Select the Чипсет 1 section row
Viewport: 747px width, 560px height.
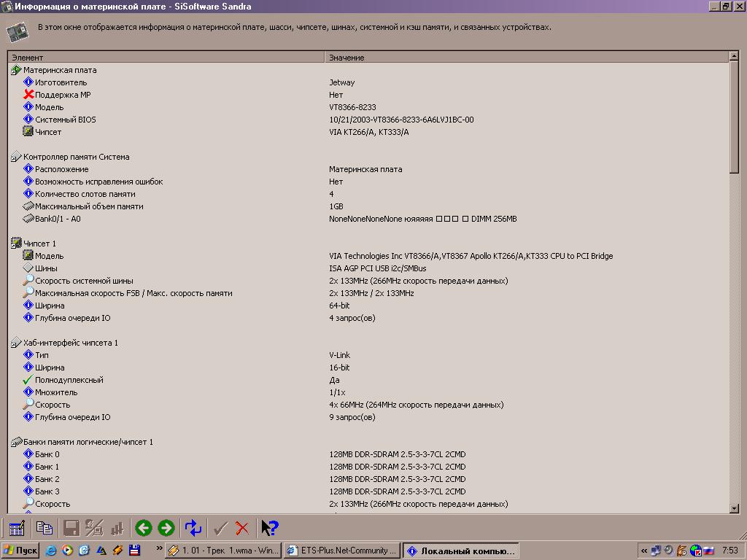[39, 244]
